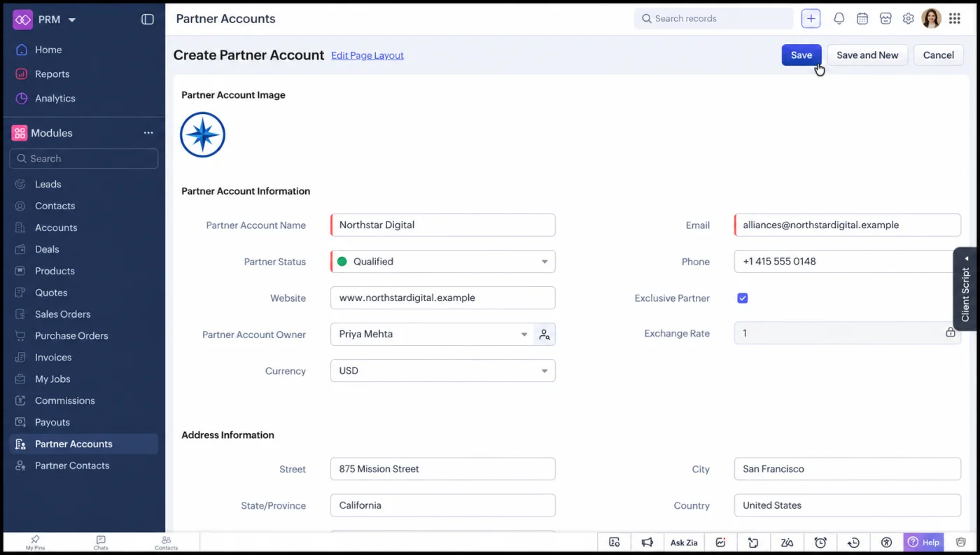Open Chats in bottom bar

point(101,543)
